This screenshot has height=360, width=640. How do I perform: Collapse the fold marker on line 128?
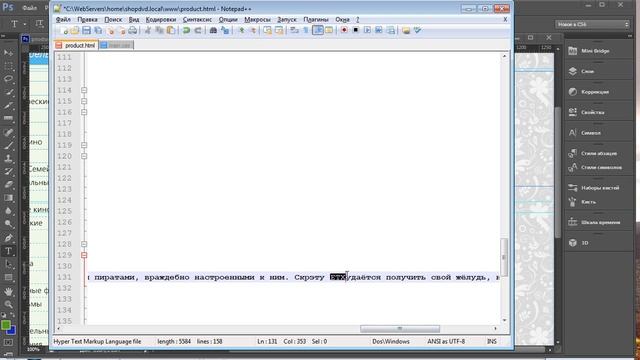pyautogui.click(x=84, y=244)
